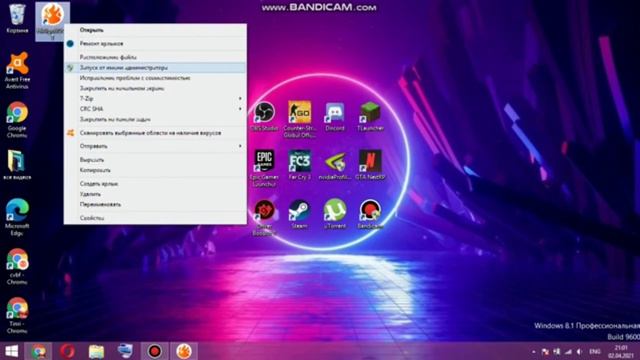The width and height of the screenshot is (640, 360).
Task: Open the taskbar clock and date
Action: click(x=621, y=351)
